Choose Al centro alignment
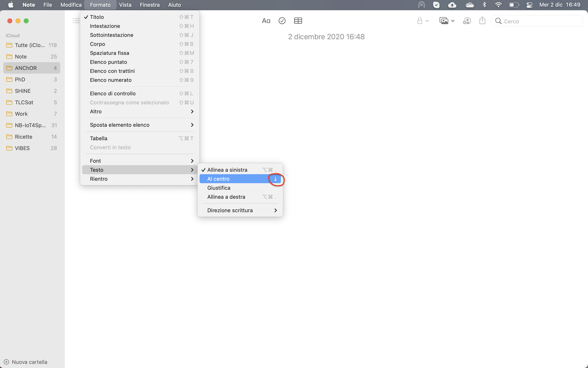The width and height of the screenshot is (588, 368). point(218,179)
